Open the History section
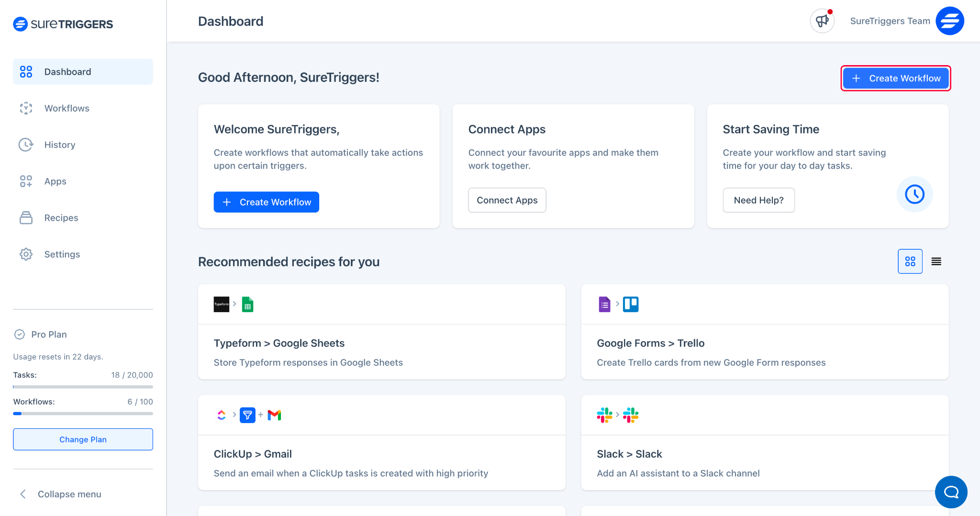Image resolution: width=980 pixels, height=516 pixels. coord(60,145)
